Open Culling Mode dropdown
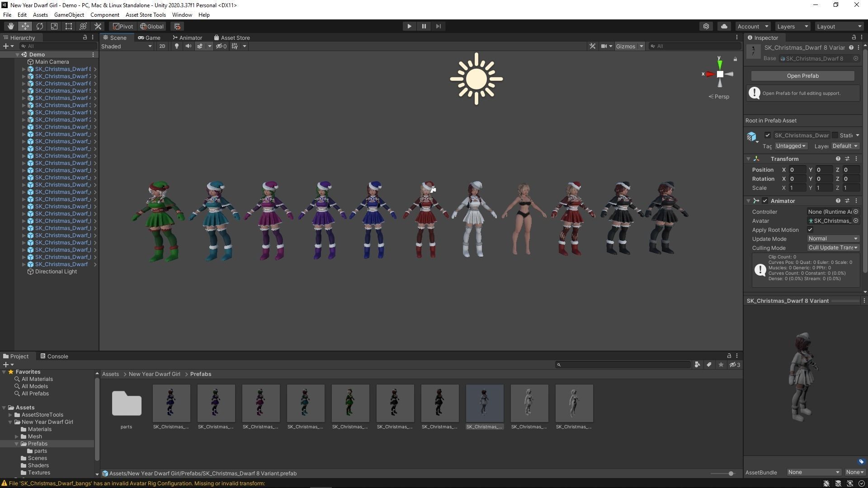Image resolution: width=868 pixels, height=488 pixels. coord(833,248)
